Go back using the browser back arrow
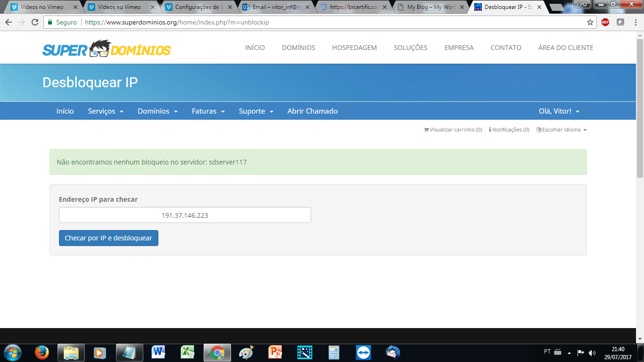The image size is (644, 362). (8, 22)
